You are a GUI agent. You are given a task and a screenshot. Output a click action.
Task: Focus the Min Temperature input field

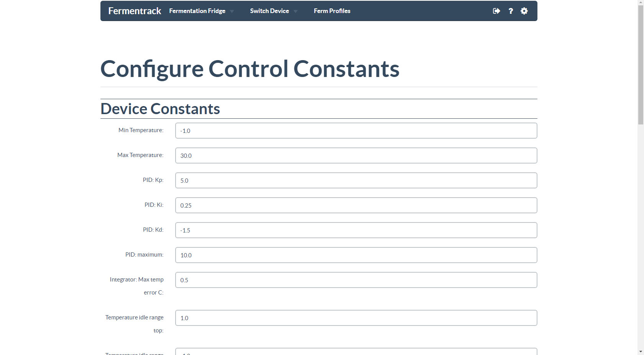tap(356, 131)
